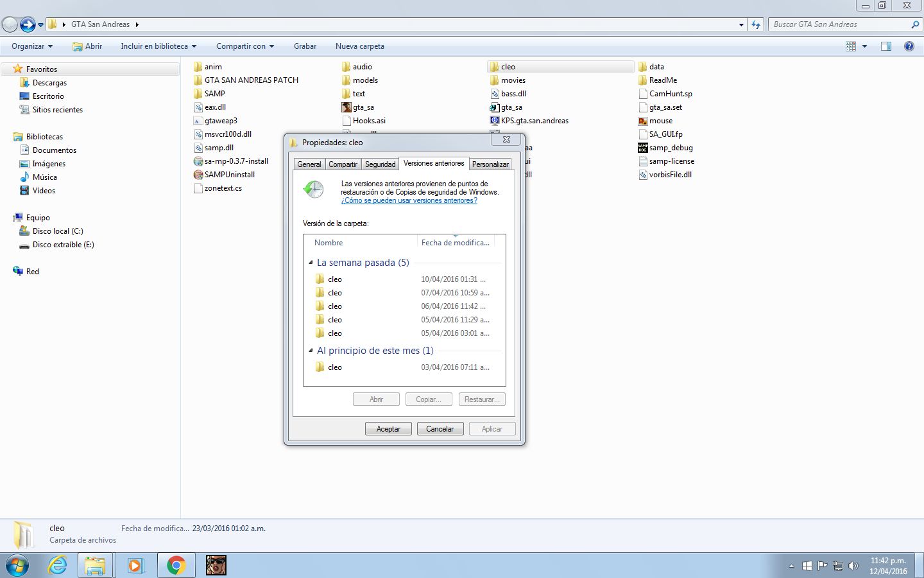Screen dimensions: 924x578
Task: Select the gta_sa application with CJ icon
Action: point(358,107)
